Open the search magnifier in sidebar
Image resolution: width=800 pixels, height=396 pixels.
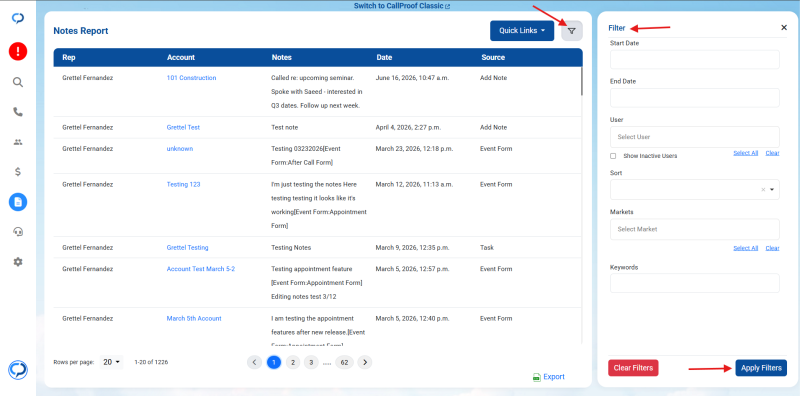(x=18, y=82)
